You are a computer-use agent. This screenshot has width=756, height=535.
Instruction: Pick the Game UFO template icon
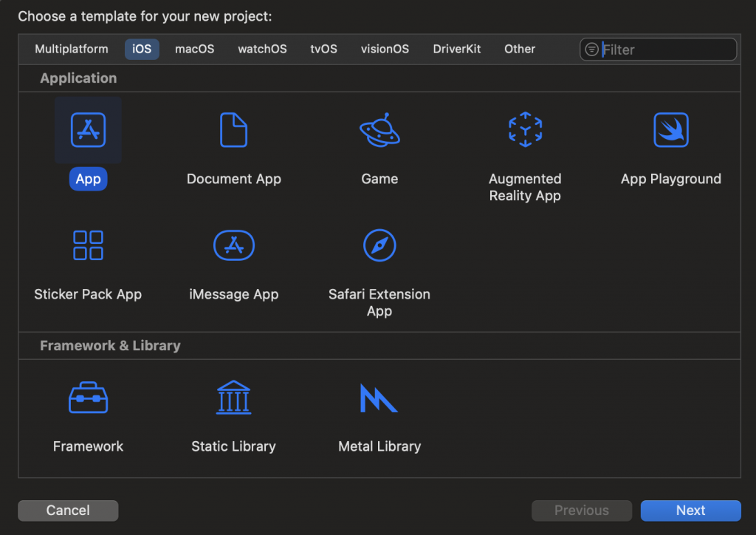379,130
